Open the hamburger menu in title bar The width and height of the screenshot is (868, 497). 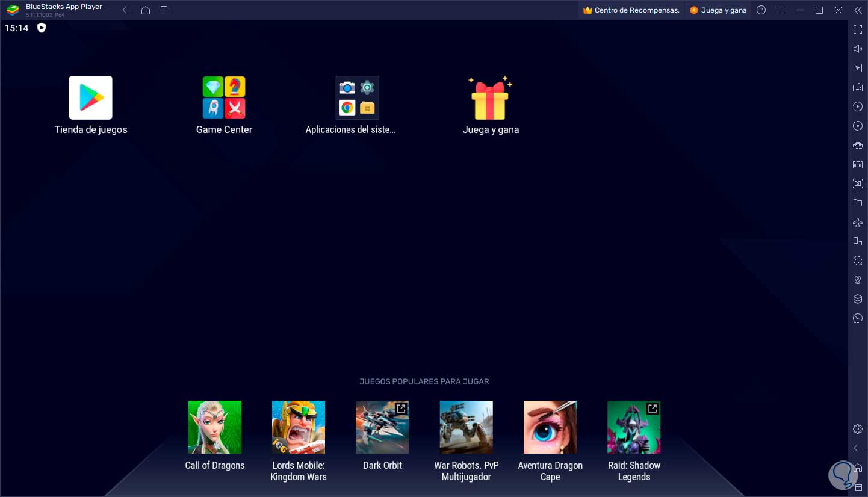tap(781, 10)
